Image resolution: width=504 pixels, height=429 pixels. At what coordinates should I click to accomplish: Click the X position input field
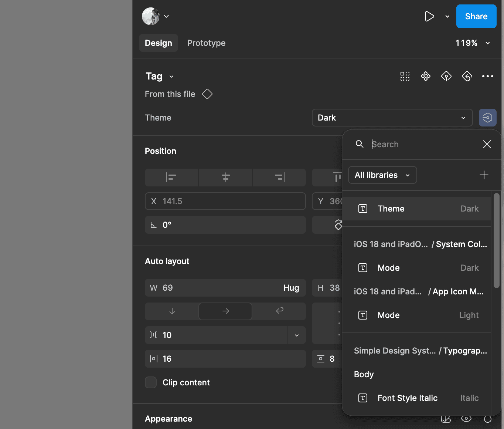(x=225, y=201)
